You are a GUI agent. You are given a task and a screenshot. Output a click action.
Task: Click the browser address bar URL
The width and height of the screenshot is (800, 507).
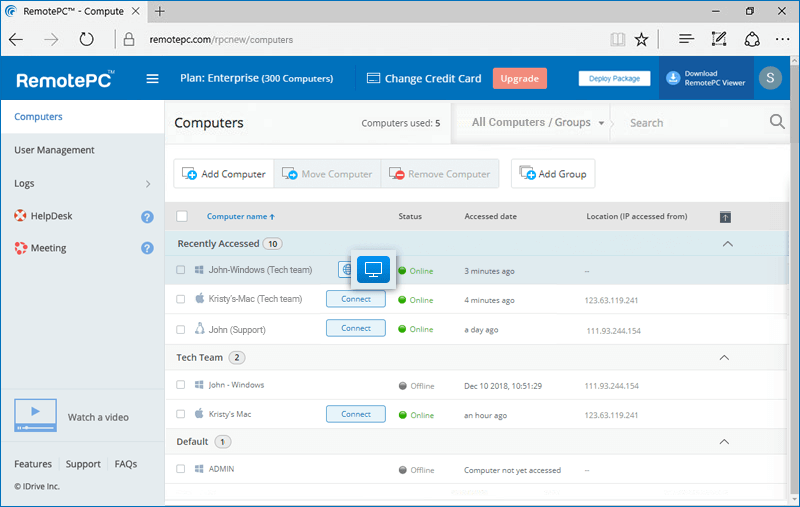point(221,39)
